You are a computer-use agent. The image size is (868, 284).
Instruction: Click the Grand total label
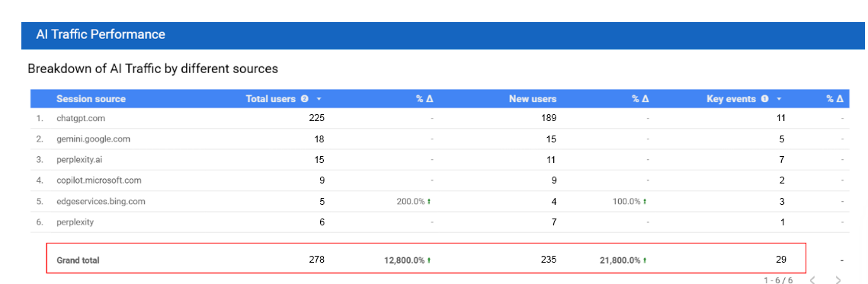click(x=78, y=260)
